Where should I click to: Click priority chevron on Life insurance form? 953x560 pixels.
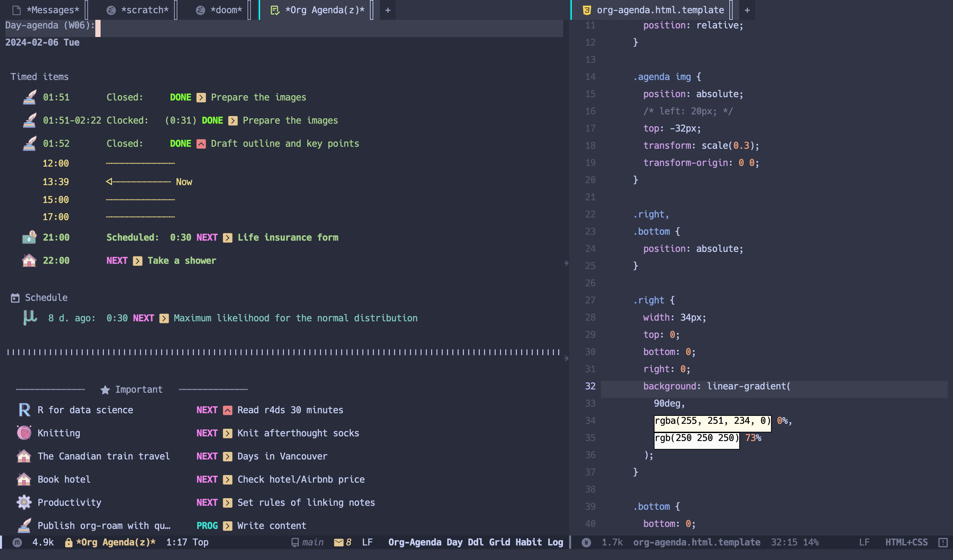tap(228, 238)
